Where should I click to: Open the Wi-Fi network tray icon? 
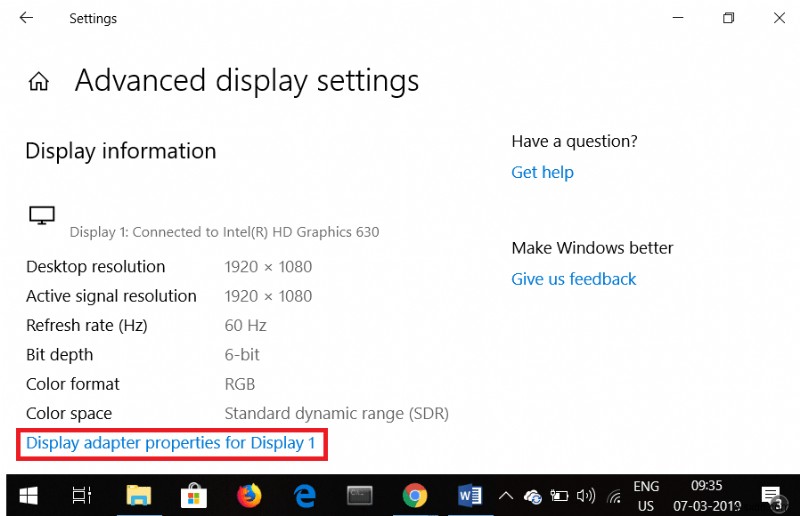click(x=614, y=496)
